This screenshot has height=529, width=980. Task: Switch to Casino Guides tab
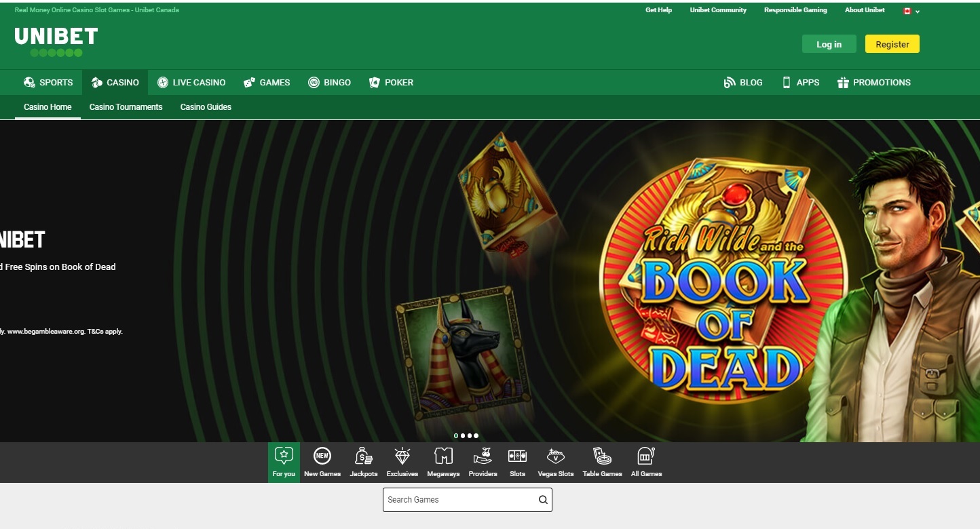coord(206,107)
